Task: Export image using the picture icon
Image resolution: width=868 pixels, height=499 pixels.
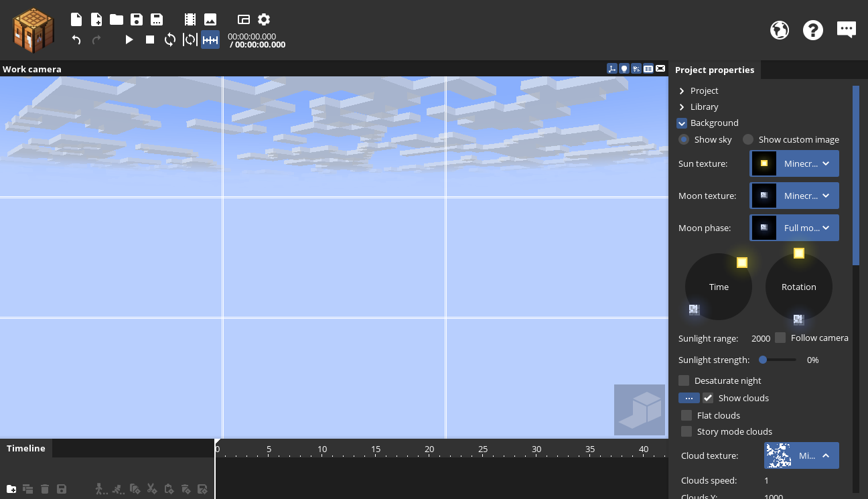Action: [x=210, y=19]
